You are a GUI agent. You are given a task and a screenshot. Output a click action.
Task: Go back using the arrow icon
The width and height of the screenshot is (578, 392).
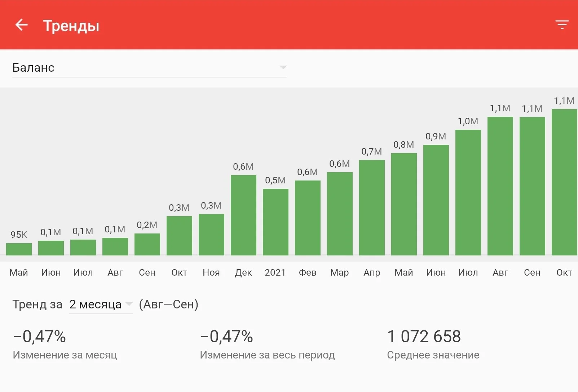click(x=21, y=25)
